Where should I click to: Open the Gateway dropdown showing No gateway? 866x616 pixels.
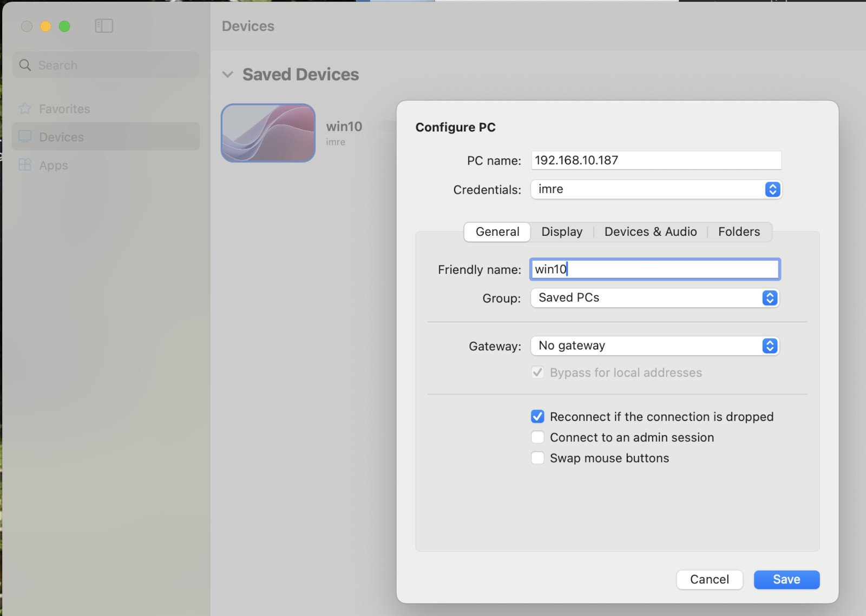654,346
